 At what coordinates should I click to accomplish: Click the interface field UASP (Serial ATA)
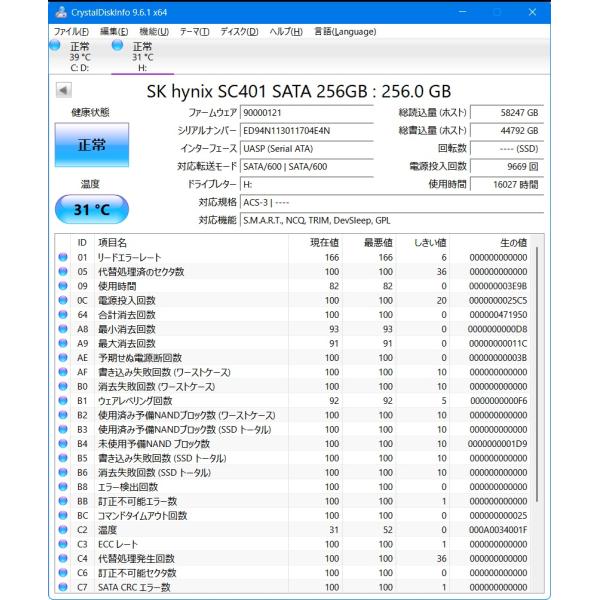(x=307, y=148)
